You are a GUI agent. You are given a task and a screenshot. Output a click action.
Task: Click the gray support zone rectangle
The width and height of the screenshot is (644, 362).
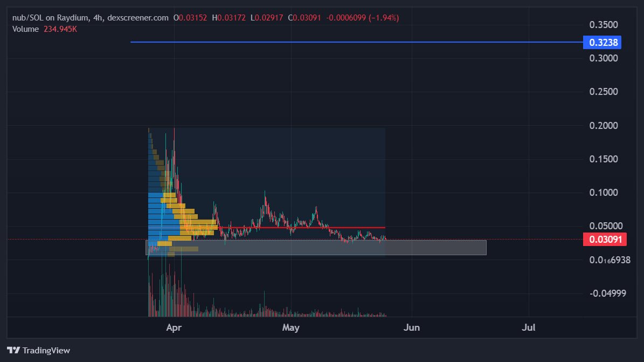(316, 248)
